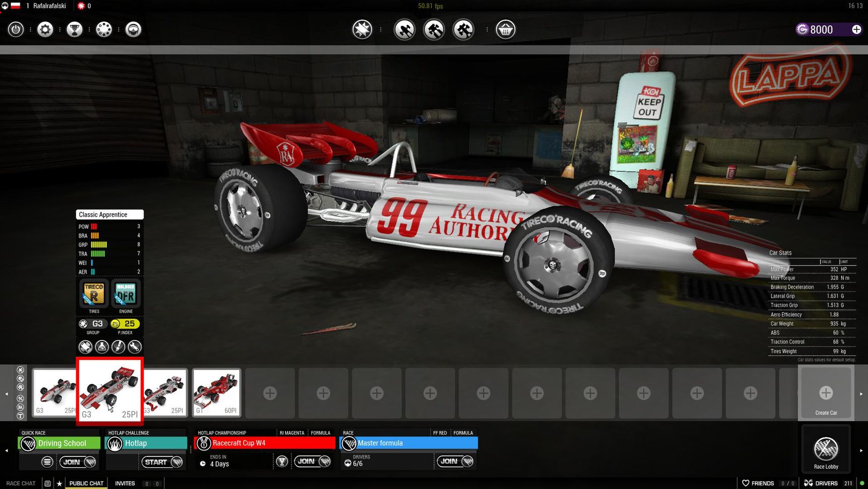Viewport: 868px width, 489px height.
Task: Click the first empty garage slot plus
Action: [270, 393]
